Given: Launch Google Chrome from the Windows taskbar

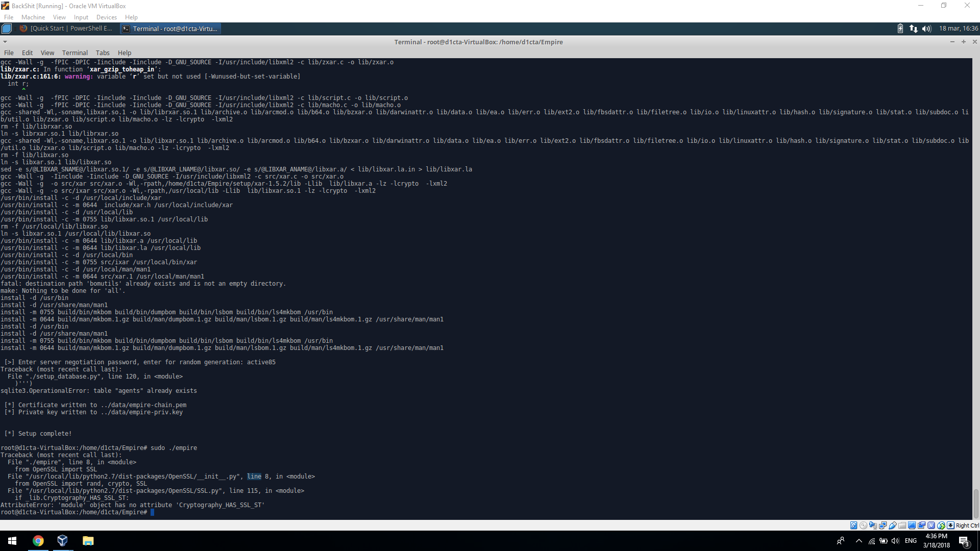Looking at the screenshot, I should [x=38, y=541].
